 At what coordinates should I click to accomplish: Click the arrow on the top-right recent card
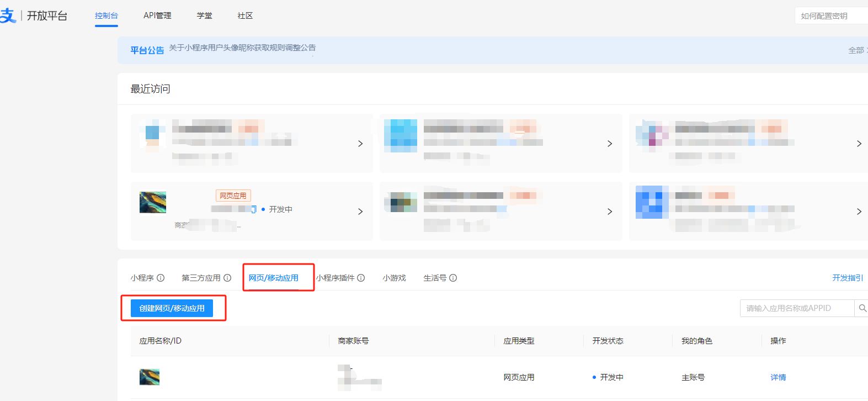coord(859,144)
